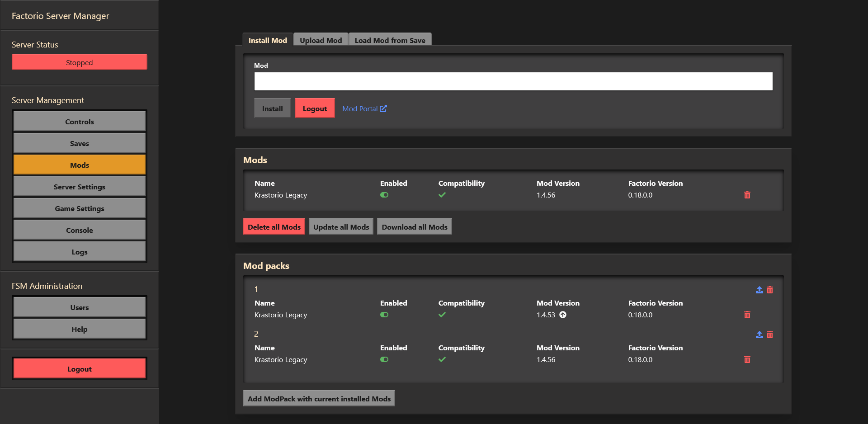Click compatibility checkmark in Mods list
868x424 pixels.
coord(442,195)
